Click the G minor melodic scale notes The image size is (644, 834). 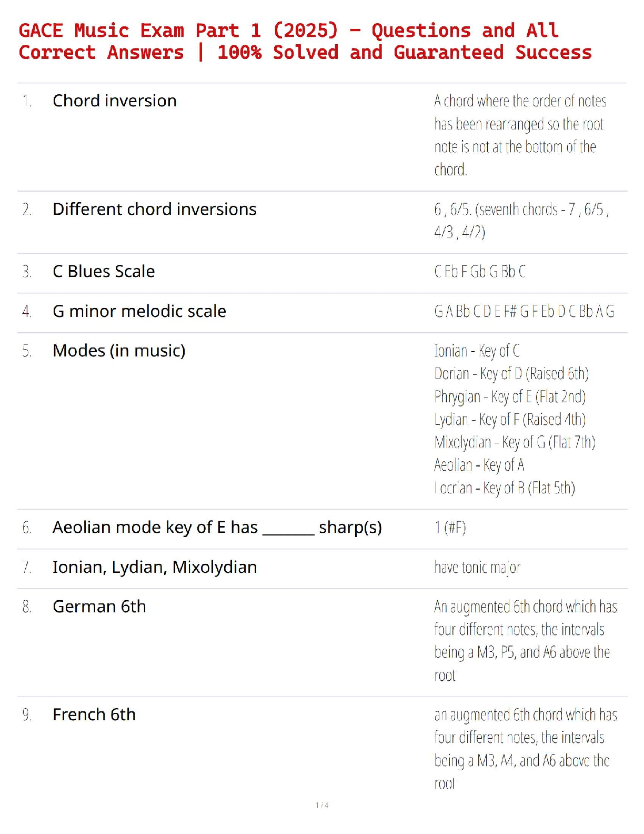tap(524, 312)
